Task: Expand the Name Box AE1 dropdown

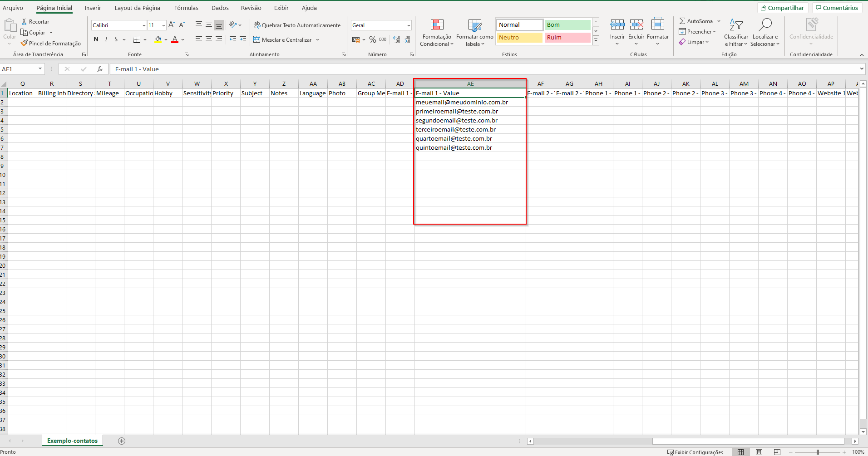Action: pos(40,69)
